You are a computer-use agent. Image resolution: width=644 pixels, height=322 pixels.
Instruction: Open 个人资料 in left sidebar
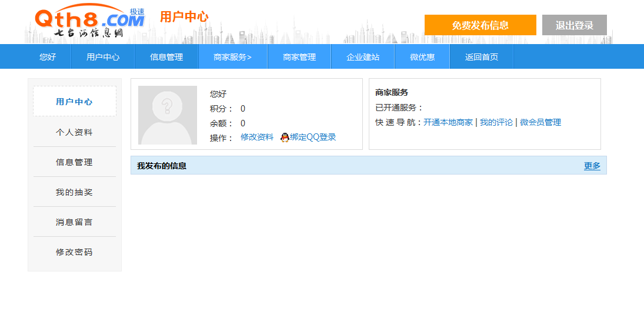74,132
